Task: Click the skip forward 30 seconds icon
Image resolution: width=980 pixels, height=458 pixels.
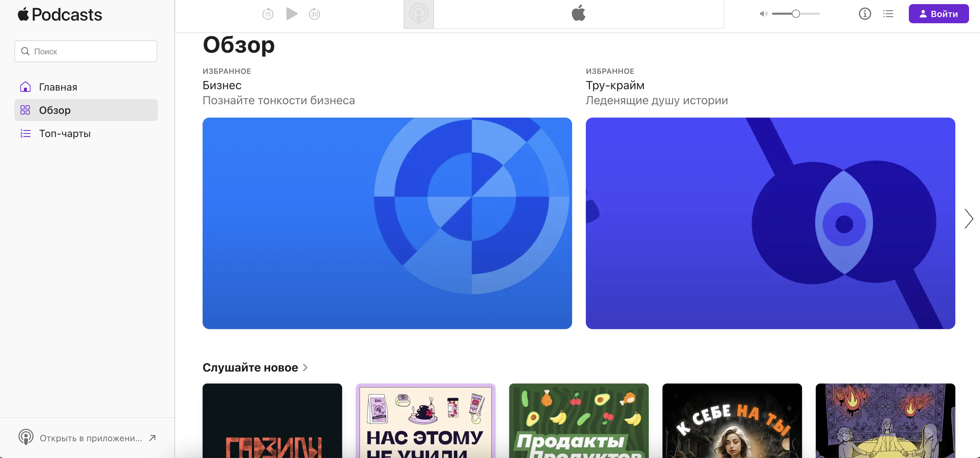Action: [314, 14]
